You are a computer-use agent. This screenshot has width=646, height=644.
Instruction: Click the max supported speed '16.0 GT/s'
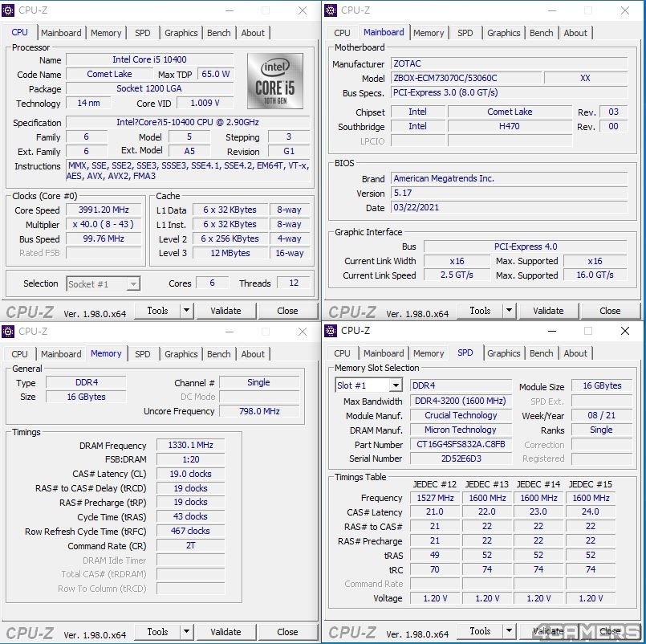[x=595, y=275]
